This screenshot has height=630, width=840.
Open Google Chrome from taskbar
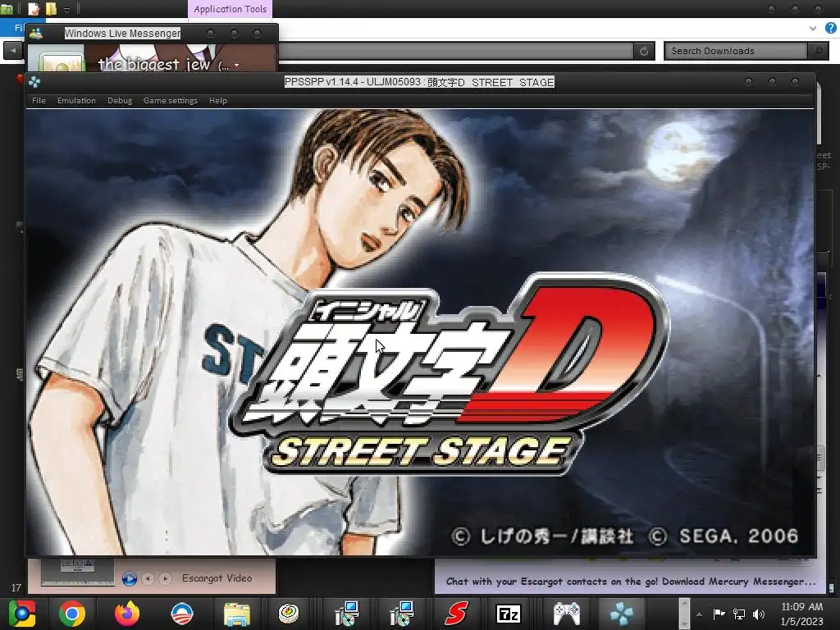(x=72, y=614)
